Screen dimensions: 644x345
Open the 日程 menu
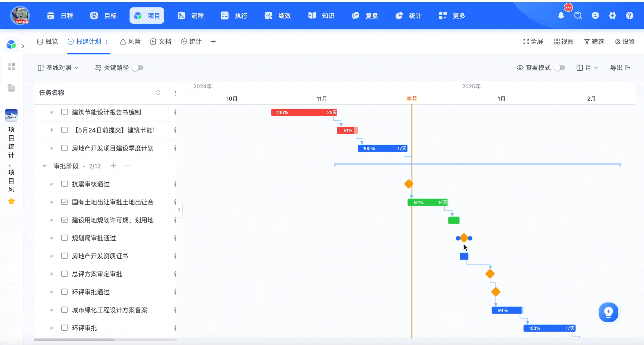[60, 16]
